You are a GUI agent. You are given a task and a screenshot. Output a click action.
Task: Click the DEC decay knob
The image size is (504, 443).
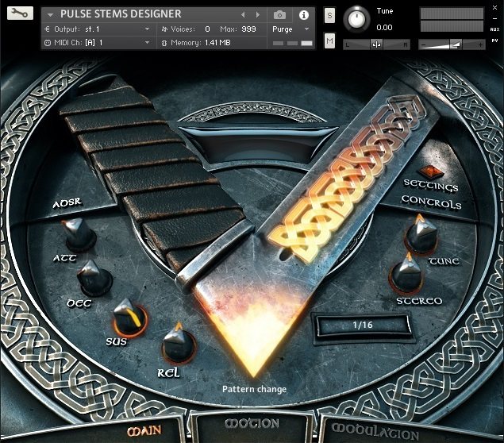(94, 277)
